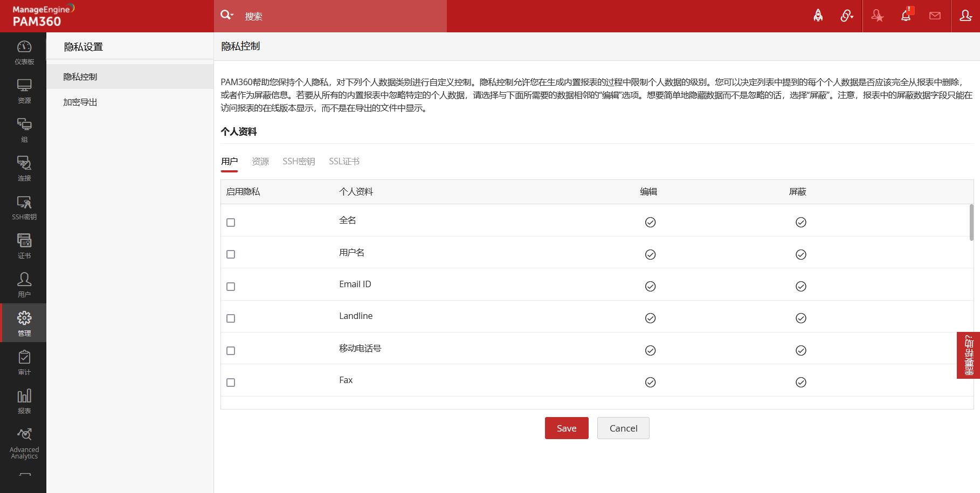
Task: Check the Fax privacy checkbox
Action: [231, 383]
